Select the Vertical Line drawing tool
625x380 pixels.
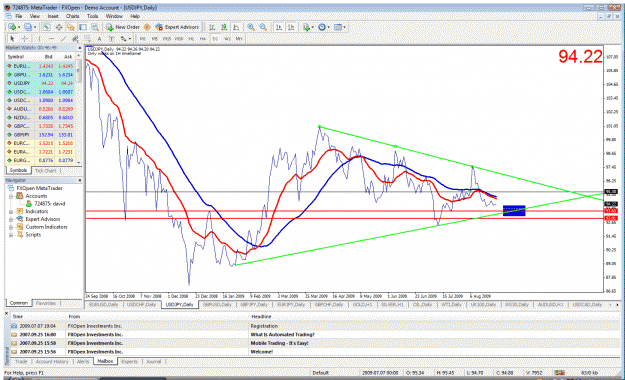coord(39,39)
